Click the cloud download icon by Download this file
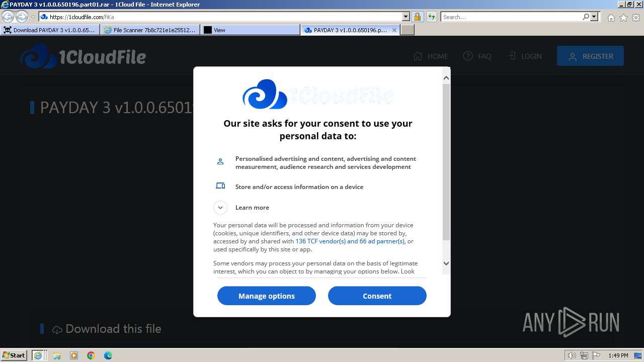 click(x=57, y=330)
